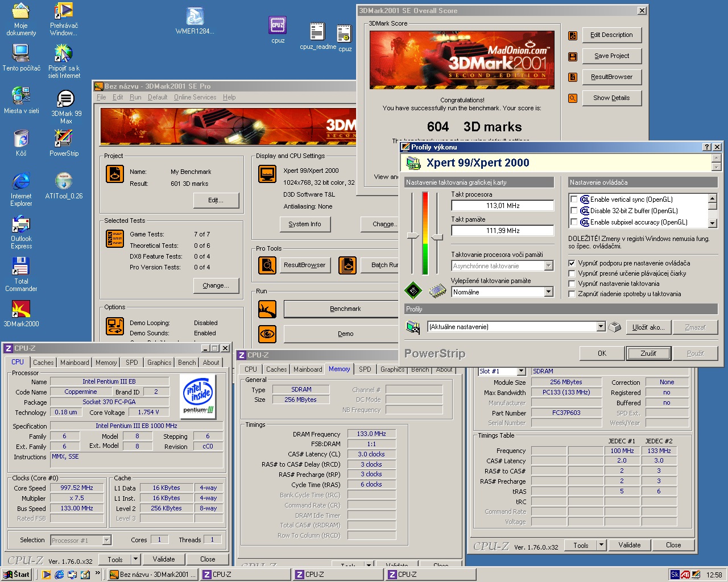The width and height of the screenshot is (728, 582).
Task: Expand the quick launch chevron in taskbar
Action: 98,573
